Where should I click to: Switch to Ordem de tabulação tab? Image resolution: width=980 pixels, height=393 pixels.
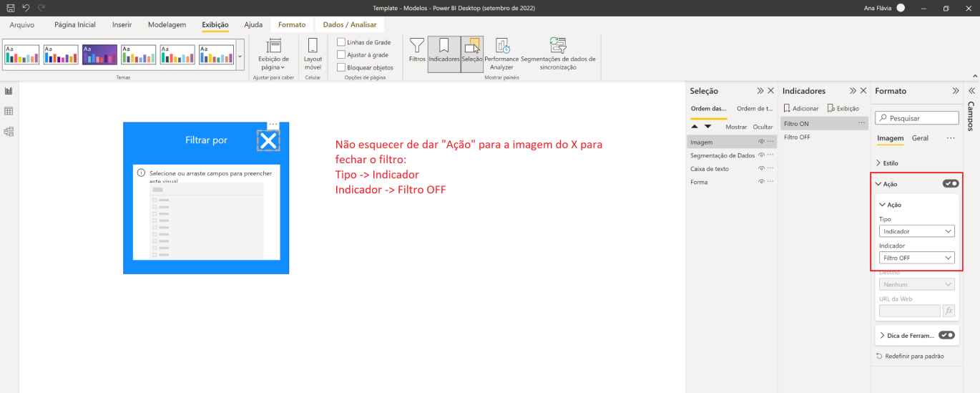click(x=755, y=109)
